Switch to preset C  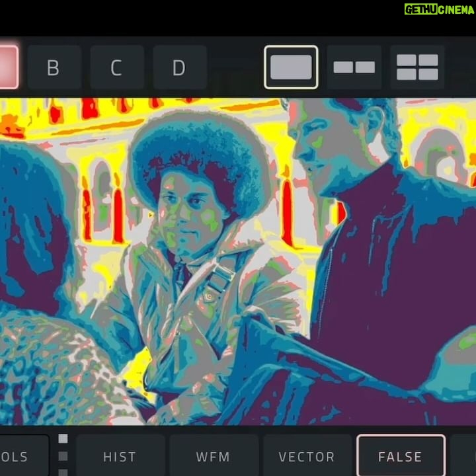(x=116, y=67)
